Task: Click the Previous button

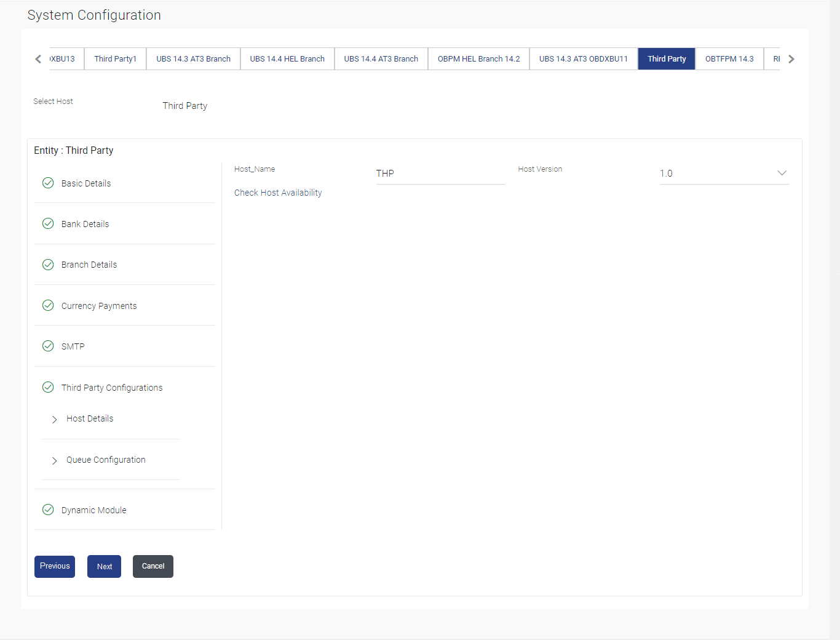Action: pos(55,566)
